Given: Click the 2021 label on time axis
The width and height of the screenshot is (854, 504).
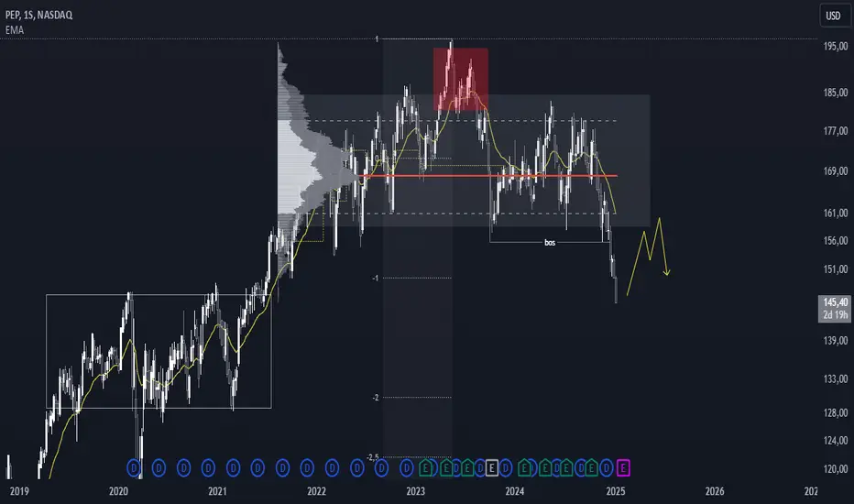Looking at the screenshot, I should (217, 491).
